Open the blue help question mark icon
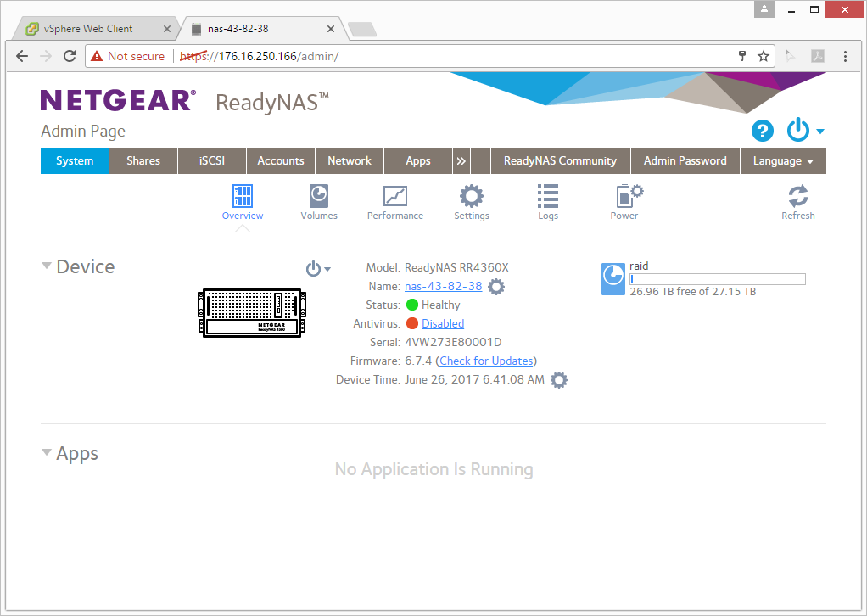 click(x=762, y=131)
